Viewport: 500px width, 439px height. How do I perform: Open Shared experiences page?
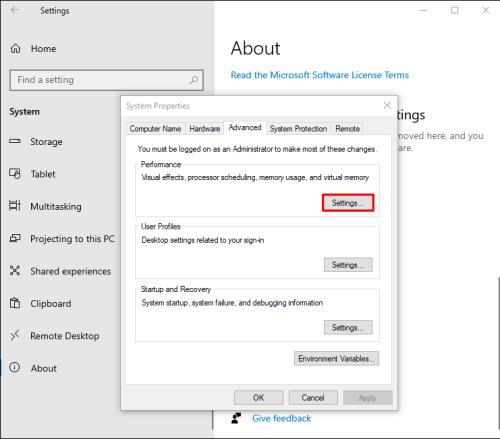point(71,271)
